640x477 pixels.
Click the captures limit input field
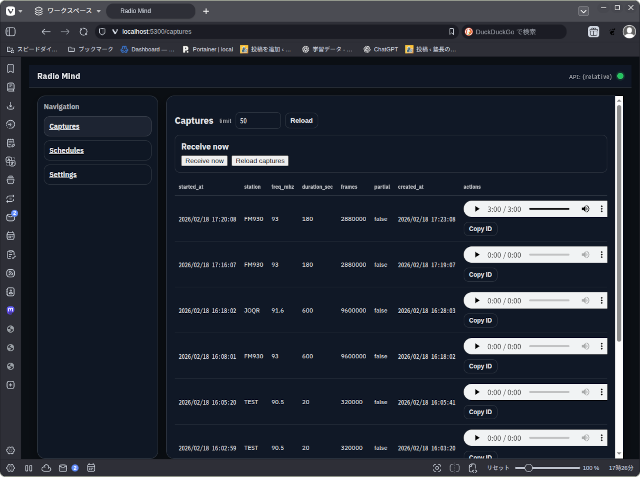(258, 121)
